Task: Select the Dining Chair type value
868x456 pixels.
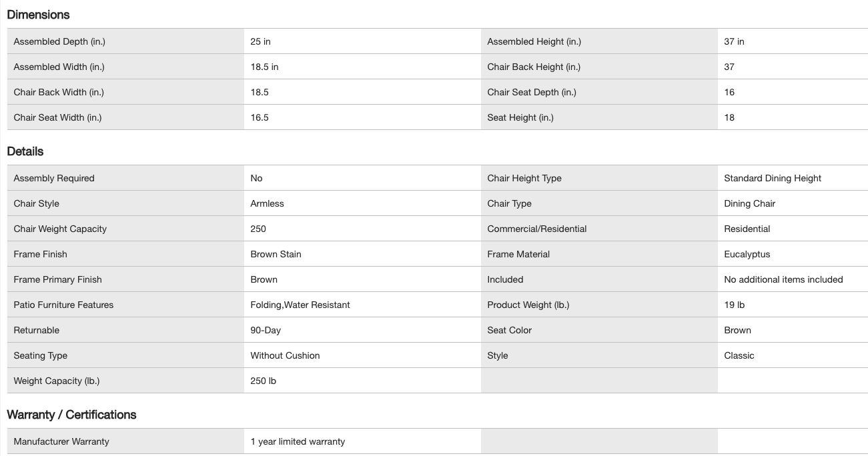Action: [x=749, y=203]
